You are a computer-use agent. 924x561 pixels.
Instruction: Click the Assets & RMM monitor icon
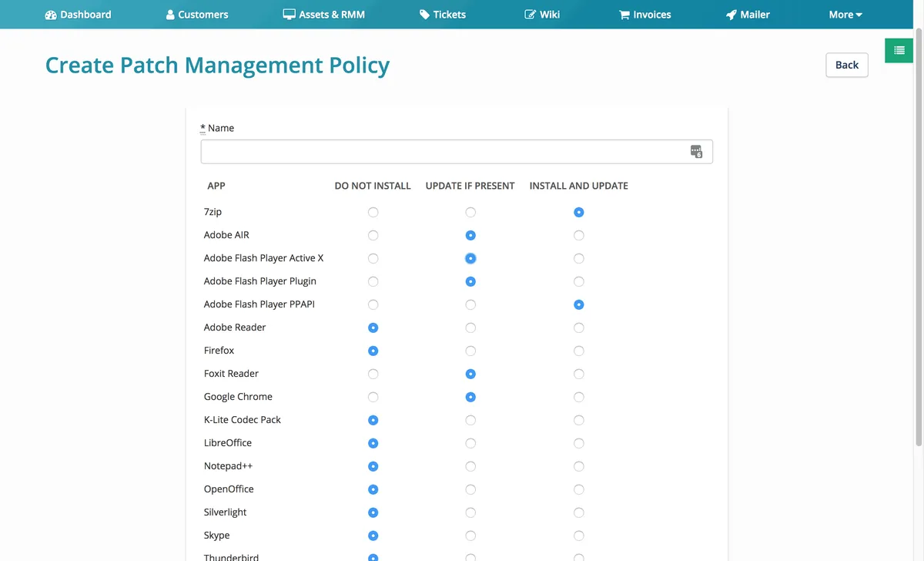290,15
